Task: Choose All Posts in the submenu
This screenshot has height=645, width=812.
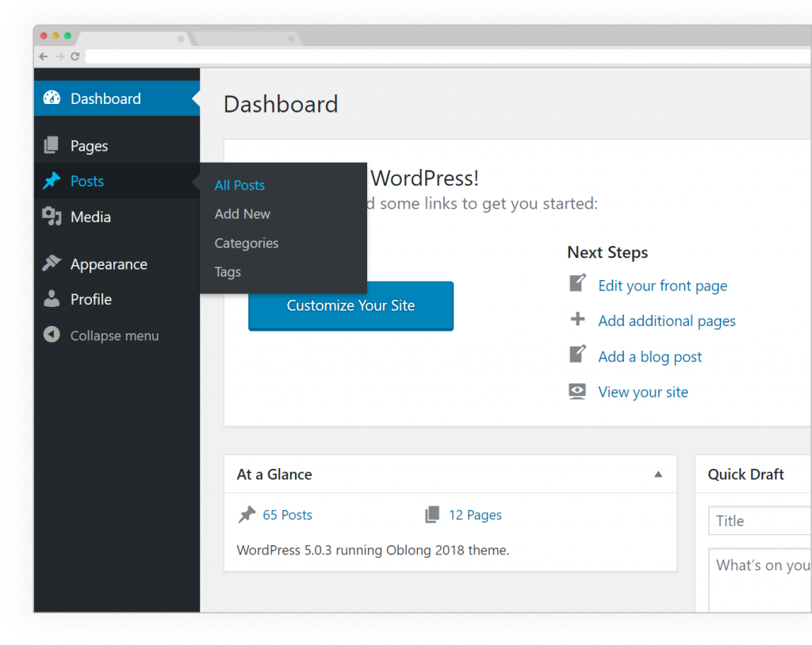Action: [x=239, y=185]
